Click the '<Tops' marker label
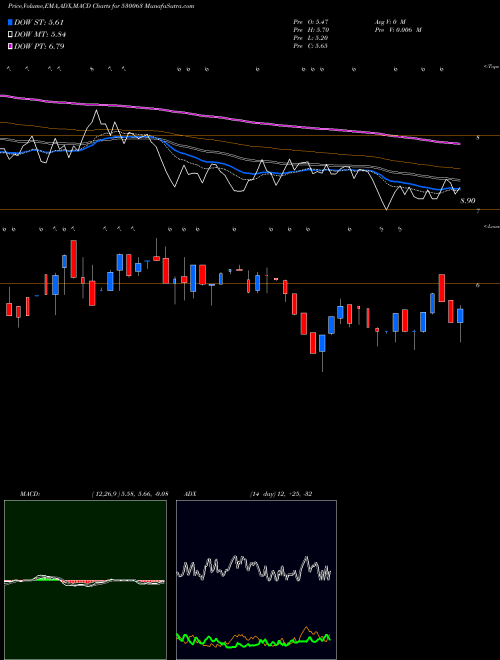Screen dimensions: 500x660 [x=491, y=67]
